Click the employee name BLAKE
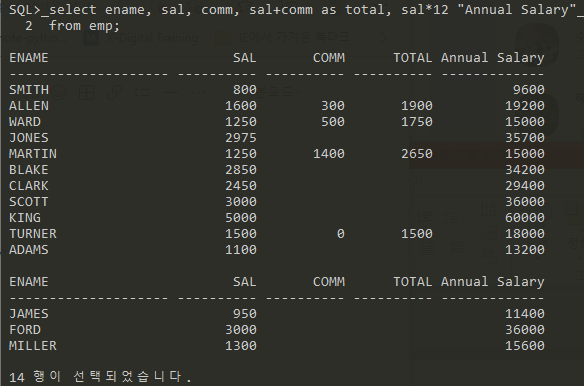Image resolution: width=584 pixels, height=386 pixels. (x=29, y=170)
